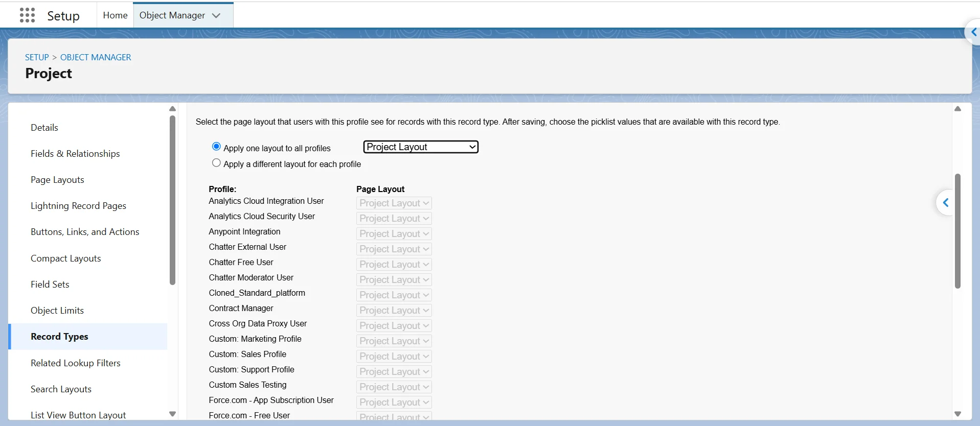Click the main content scrollbar thumb
980x426 pixels.
pos(958,231)
